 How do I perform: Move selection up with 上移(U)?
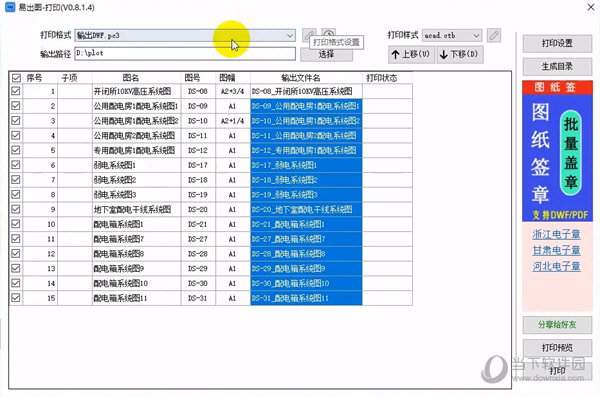point(411,54)
